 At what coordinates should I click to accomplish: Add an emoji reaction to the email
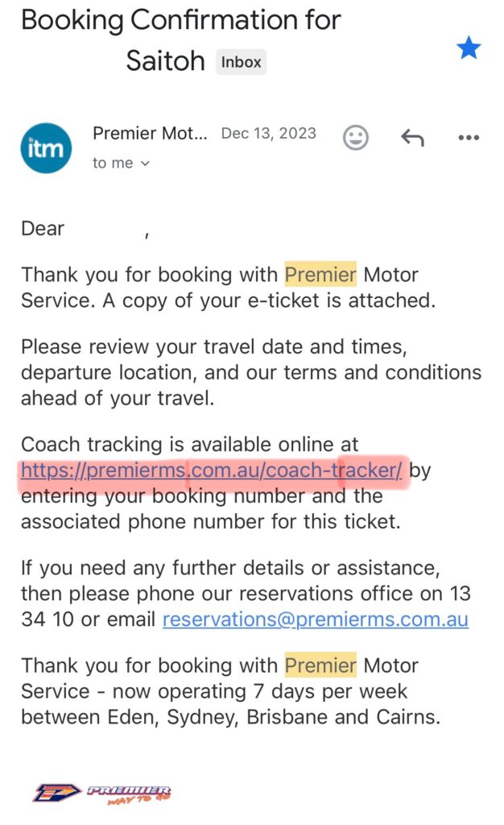tap(356, 138)
